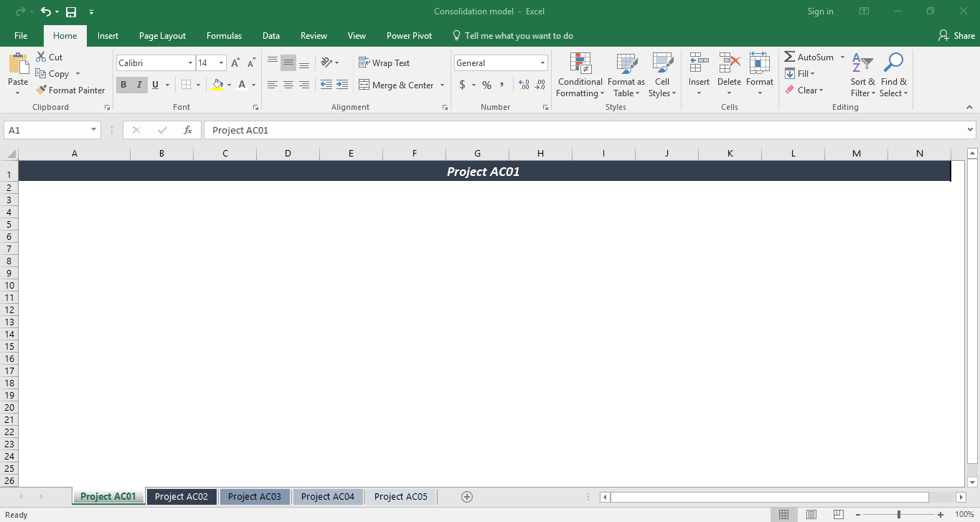980x522 pixels.
Task: Click the zoom slider handle in status bar
Action: pos(899,514)
